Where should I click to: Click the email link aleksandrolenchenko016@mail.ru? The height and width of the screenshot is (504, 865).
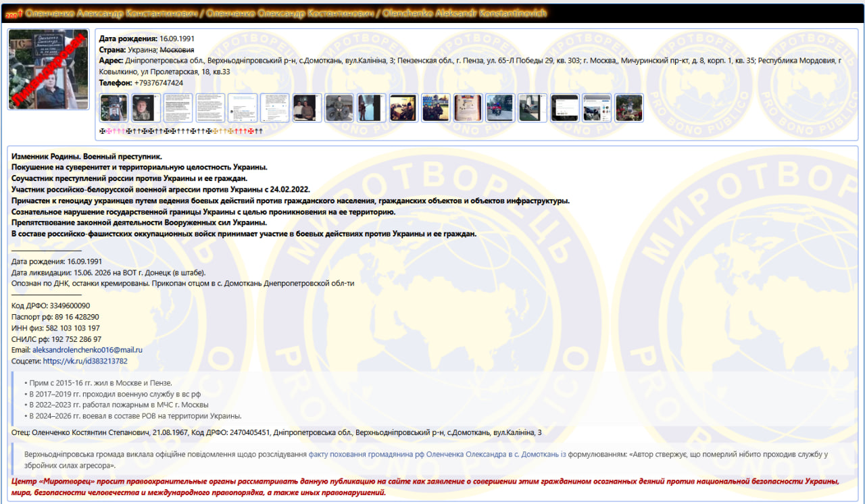pos(87,350)
